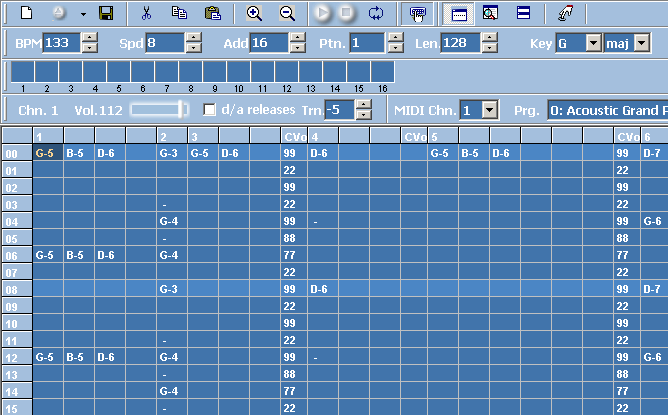668x415 pixels.
Task: Create a new file with the blank page icon
Action: [x=27, y=13]
